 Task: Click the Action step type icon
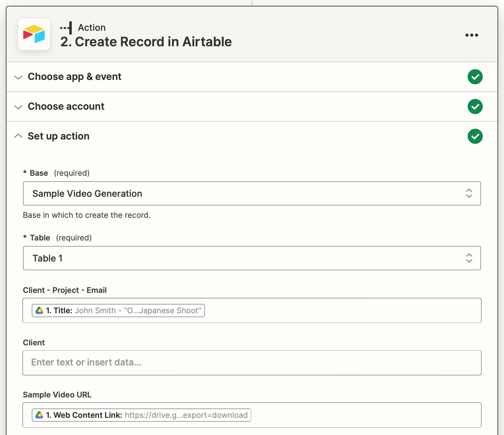coord(66,28)
